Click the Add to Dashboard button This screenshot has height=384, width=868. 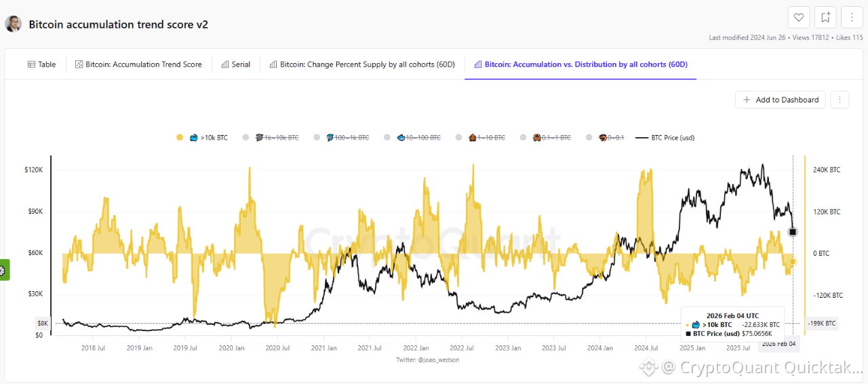pyautogui.click(x=781, y=100)
